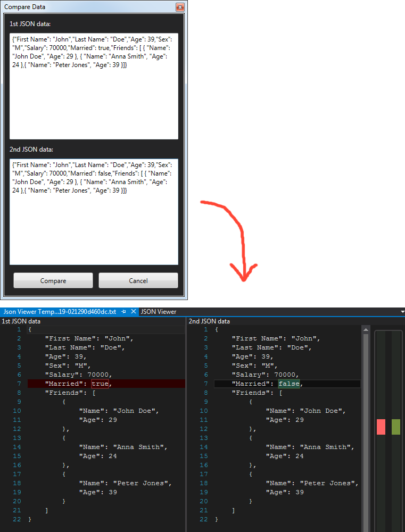Click '"Age": 24' in the right pane
This screenshot has width=405, height=532.
coord(285,456)
